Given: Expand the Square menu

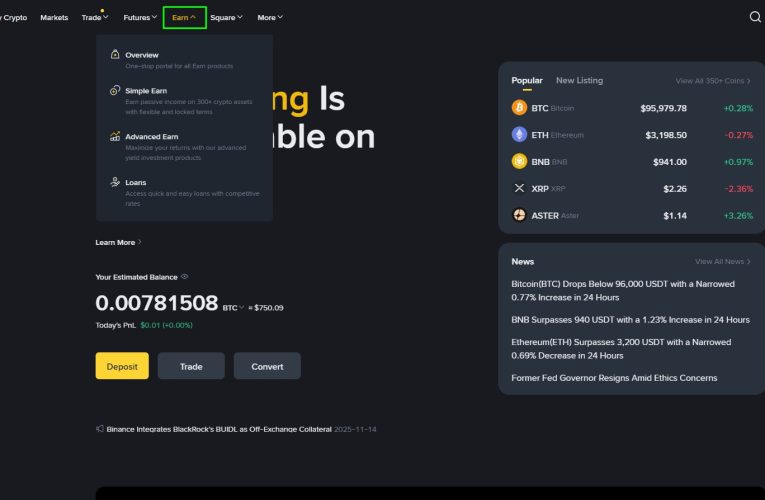Looking at the screenshot, I should click(226, 18).
